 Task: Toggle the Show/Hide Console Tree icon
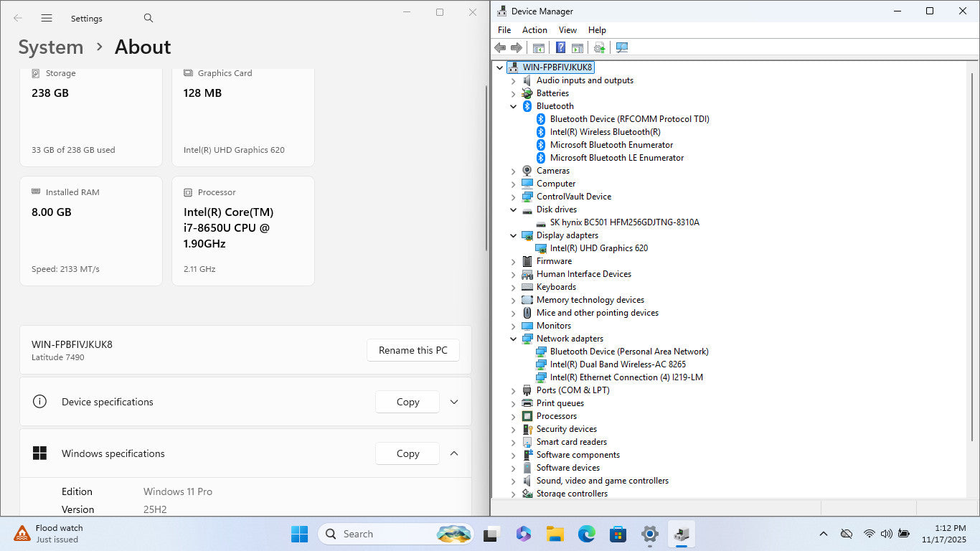tap(538, 48)
